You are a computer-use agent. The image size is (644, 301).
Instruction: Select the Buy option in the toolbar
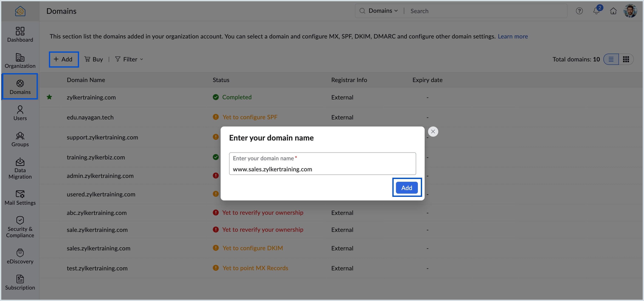coord(94,59)
